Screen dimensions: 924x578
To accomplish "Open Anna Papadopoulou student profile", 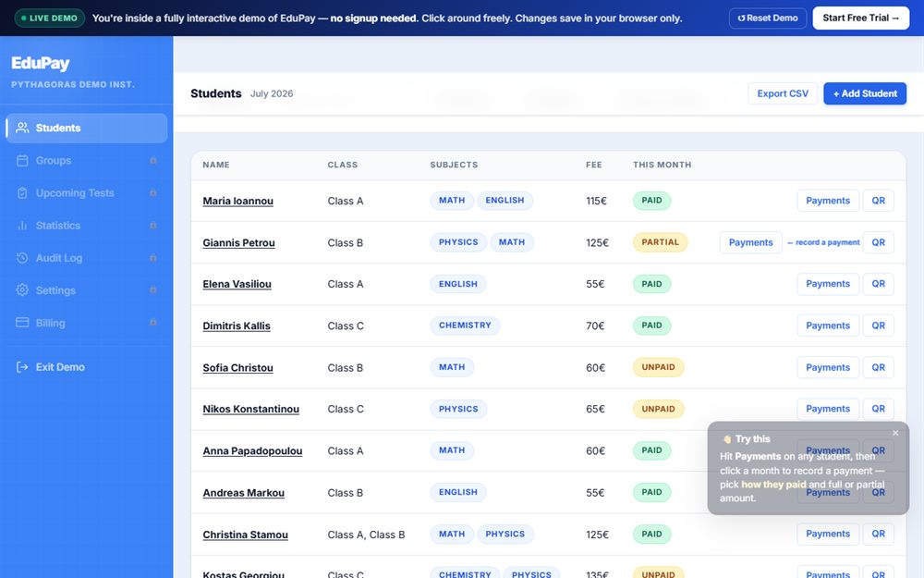I will coord(252,451).
